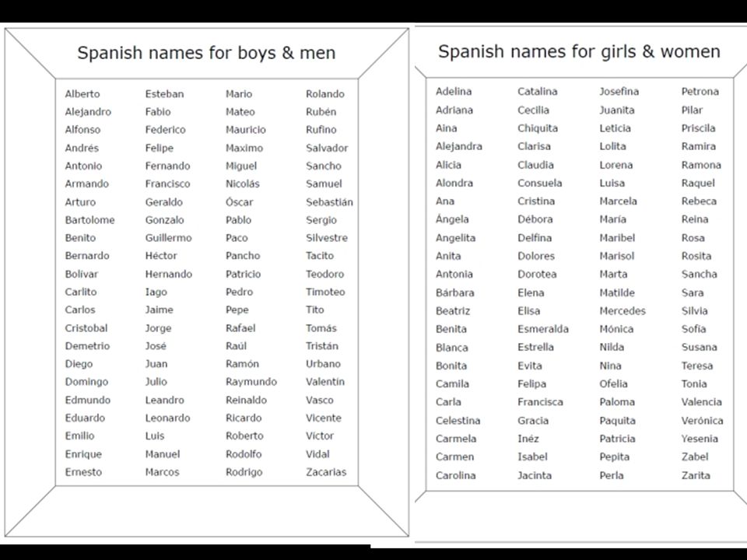Click the name Mercedes
The image size is (747, 560).
[x=622, y=311]
